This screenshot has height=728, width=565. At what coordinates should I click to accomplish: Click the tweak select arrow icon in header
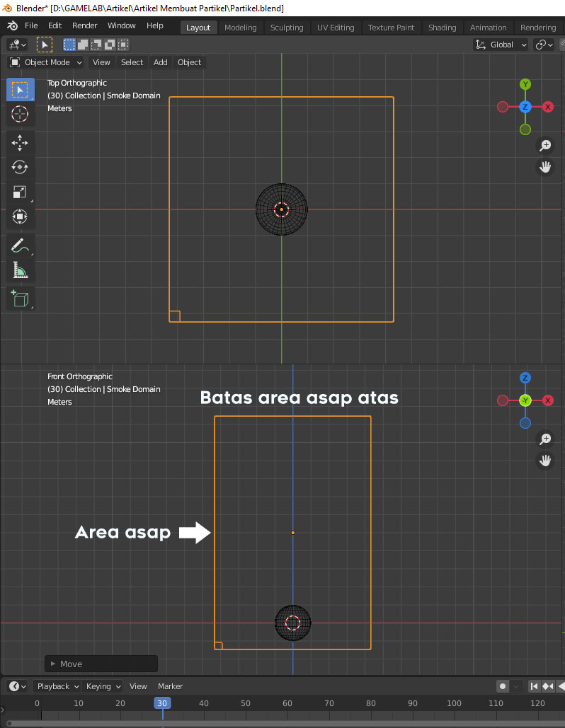[x=45, y=45]
